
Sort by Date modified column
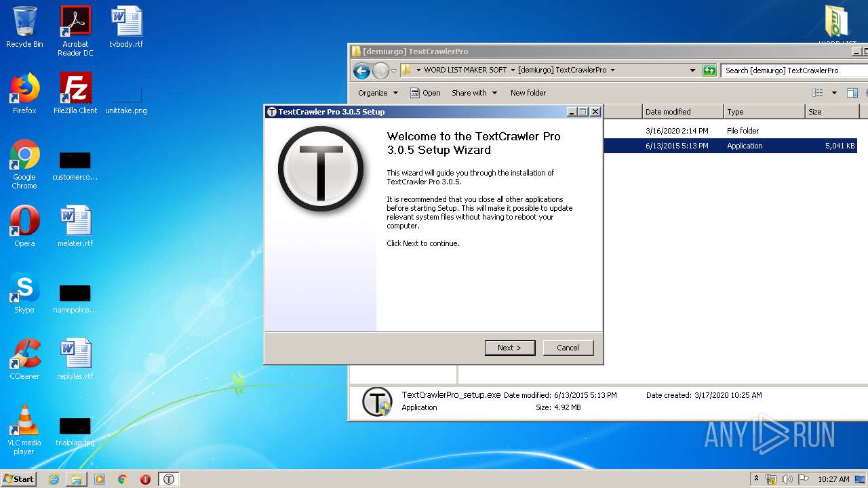click(683, 112)
